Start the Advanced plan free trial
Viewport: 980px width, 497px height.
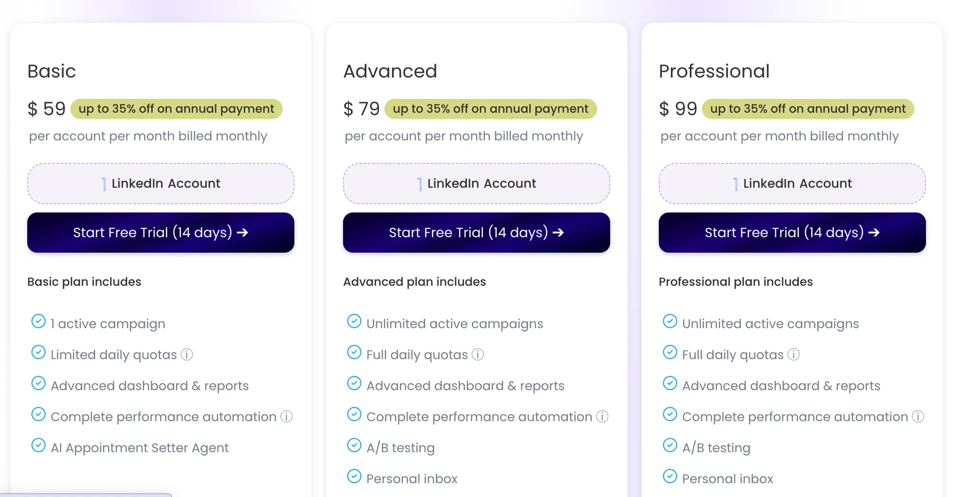(x=477, y=233)
